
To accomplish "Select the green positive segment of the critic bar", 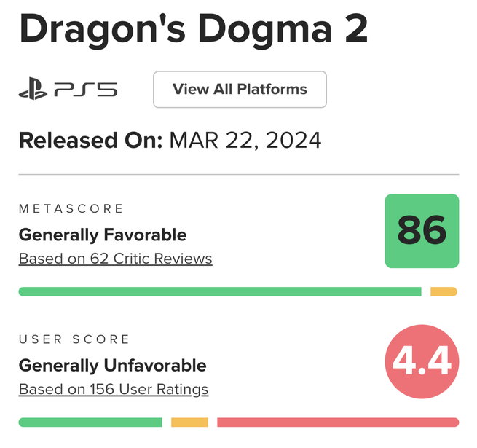I will pos(219,292).
